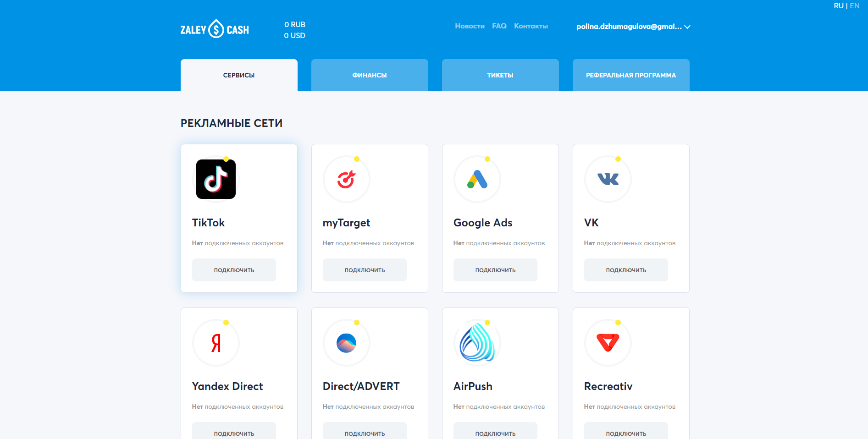
Task: Select the Google Ads card title
Action: click(x=483, y=223)
